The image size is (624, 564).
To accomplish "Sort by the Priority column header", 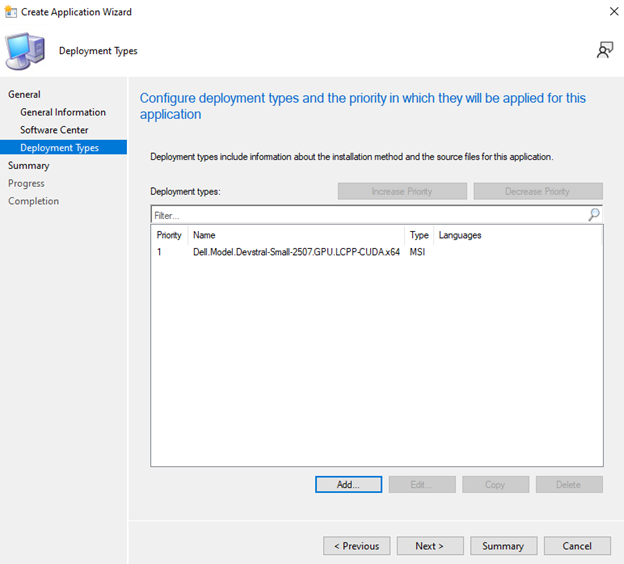I will click(x=169, y=235).
